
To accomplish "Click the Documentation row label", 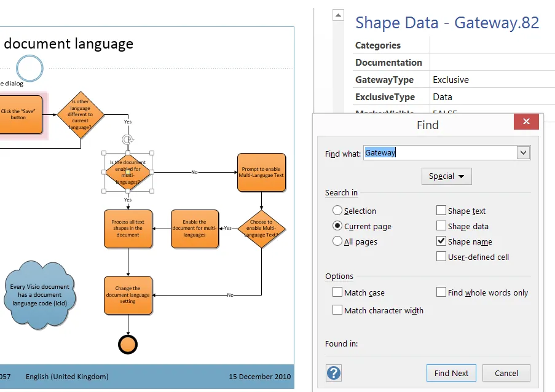I will pyautogui.click(x=388, y=63).
